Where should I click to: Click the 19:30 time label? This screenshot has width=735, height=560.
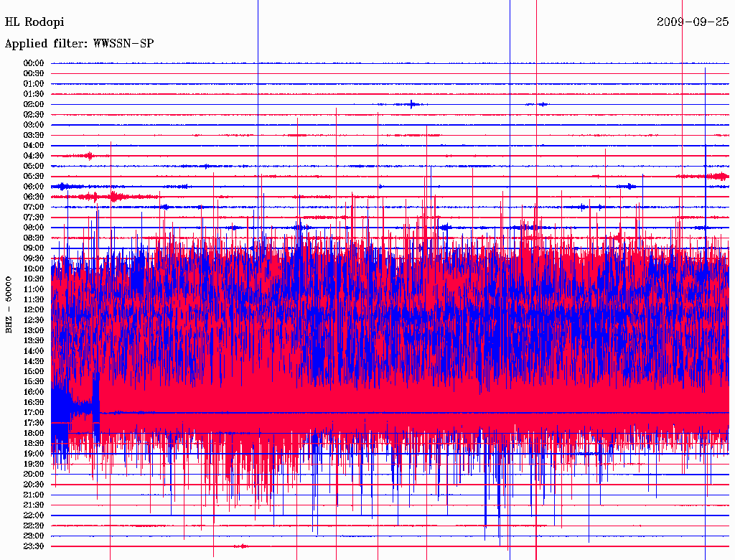click(x=33, y=465)
